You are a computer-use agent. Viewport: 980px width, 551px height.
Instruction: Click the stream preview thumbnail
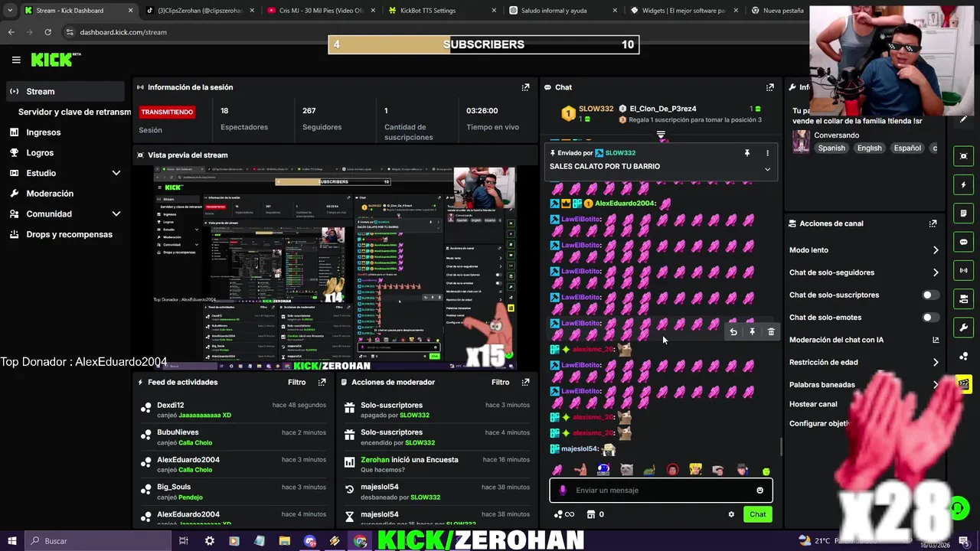point(335,268)
